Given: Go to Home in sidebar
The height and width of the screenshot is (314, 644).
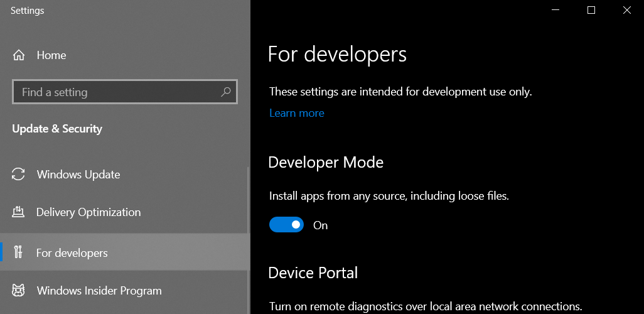Looking at the screenshot, I should click(x=125, y=55).
